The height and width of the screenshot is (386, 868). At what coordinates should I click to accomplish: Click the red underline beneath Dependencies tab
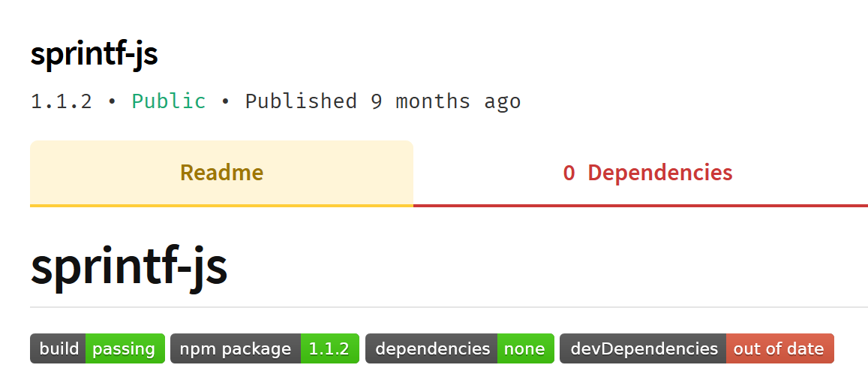tap(640, 205)
